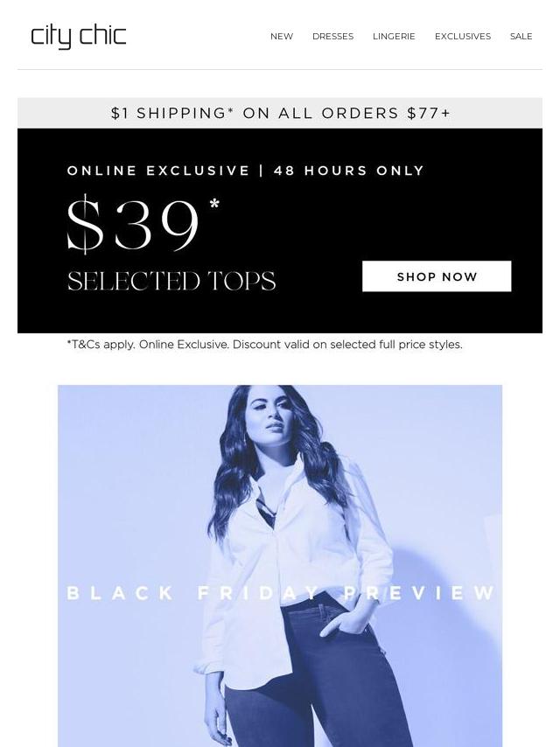The width and height of the screenshot is (560, 747).
Task: Go to the DRESSES category
Action: (x=332, y=36)
